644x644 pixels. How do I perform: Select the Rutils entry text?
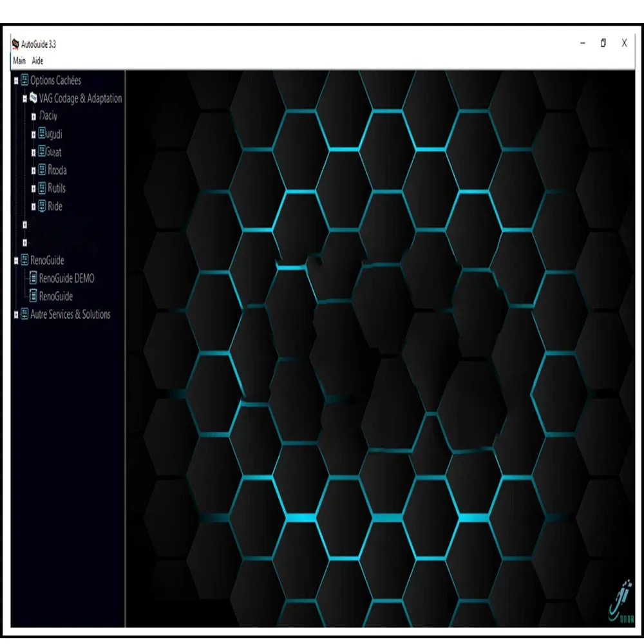pyautogui.click(x=57, y=188)
